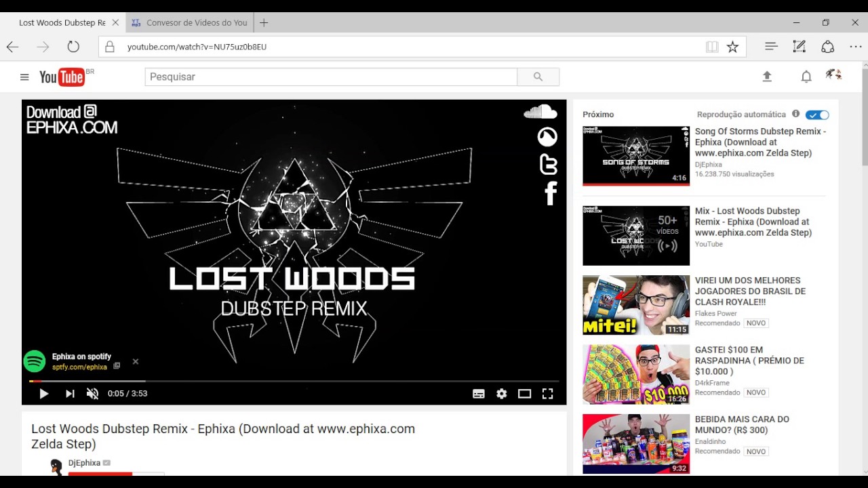Open the account avatar menu

pos(833,75)
